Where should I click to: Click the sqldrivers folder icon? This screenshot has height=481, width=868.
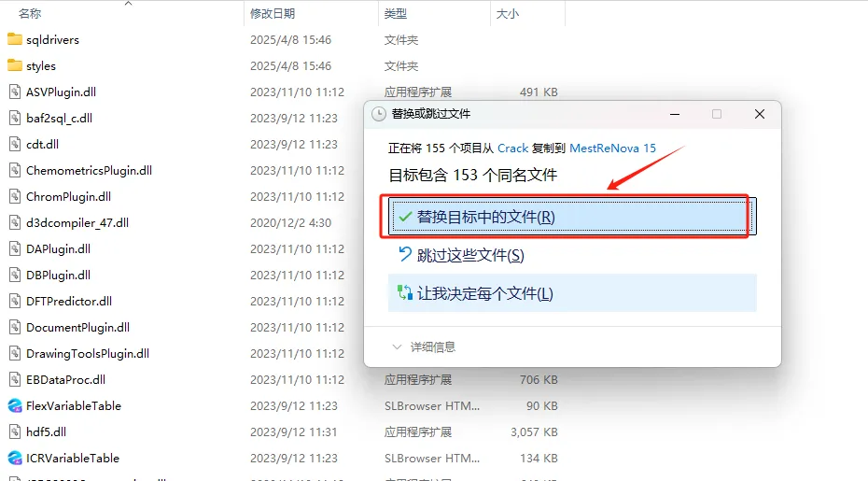(15, 40)
